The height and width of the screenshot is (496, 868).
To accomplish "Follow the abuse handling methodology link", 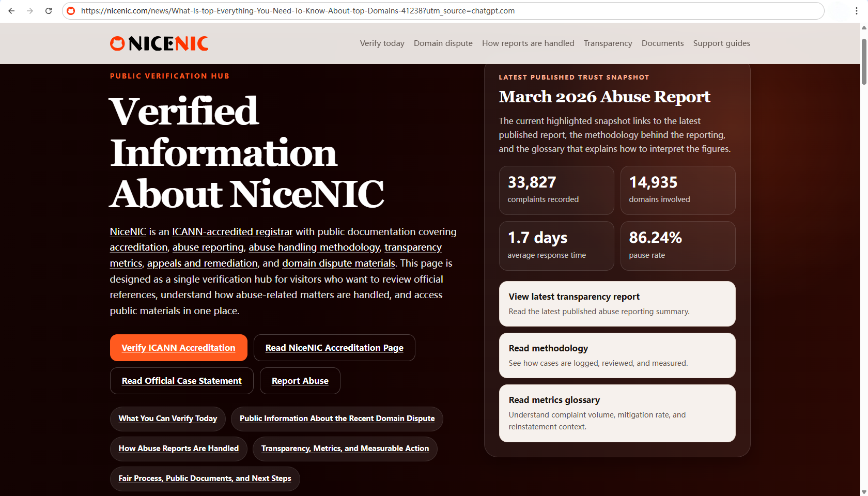I will pyautogui.click(x=314, y=247).
